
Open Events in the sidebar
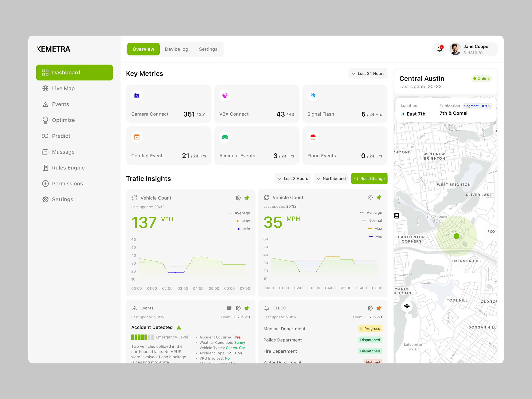pyautogui.click(x=74, y=104)
